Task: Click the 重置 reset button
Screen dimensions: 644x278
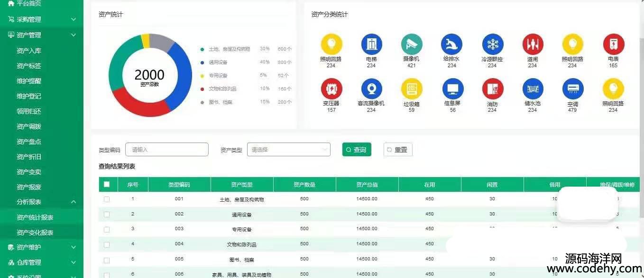Action: pyautogui.click(x=398, y=150)
